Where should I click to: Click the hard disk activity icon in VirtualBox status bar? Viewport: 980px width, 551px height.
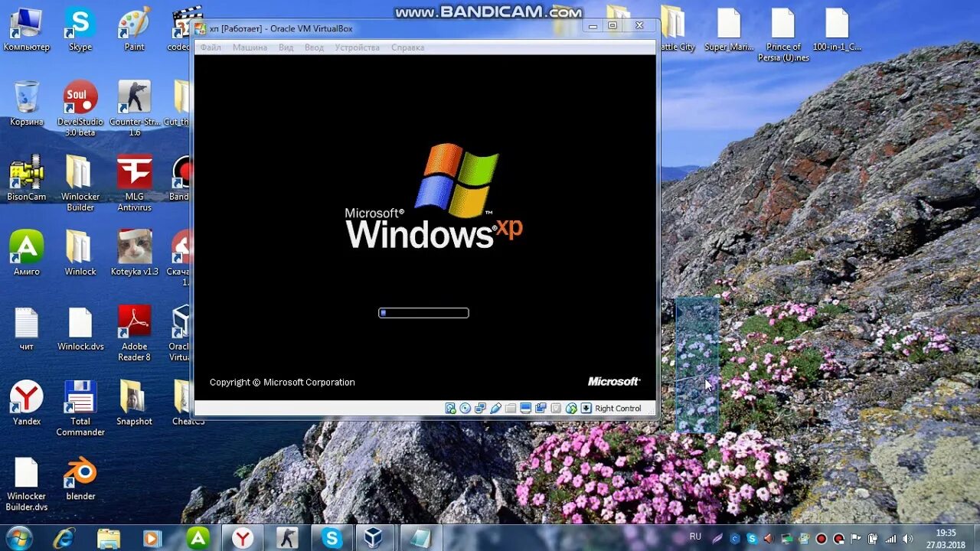coord(451,408)
